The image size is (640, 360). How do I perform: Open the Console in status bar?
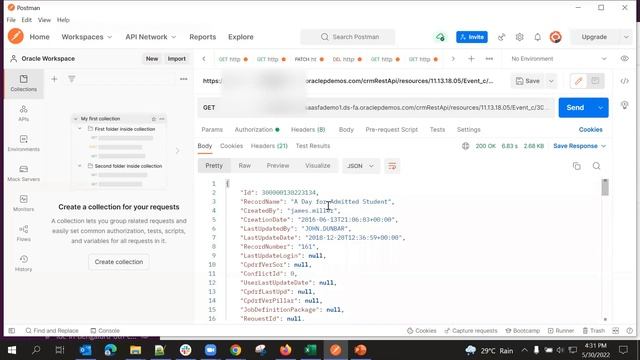(105, 331)
